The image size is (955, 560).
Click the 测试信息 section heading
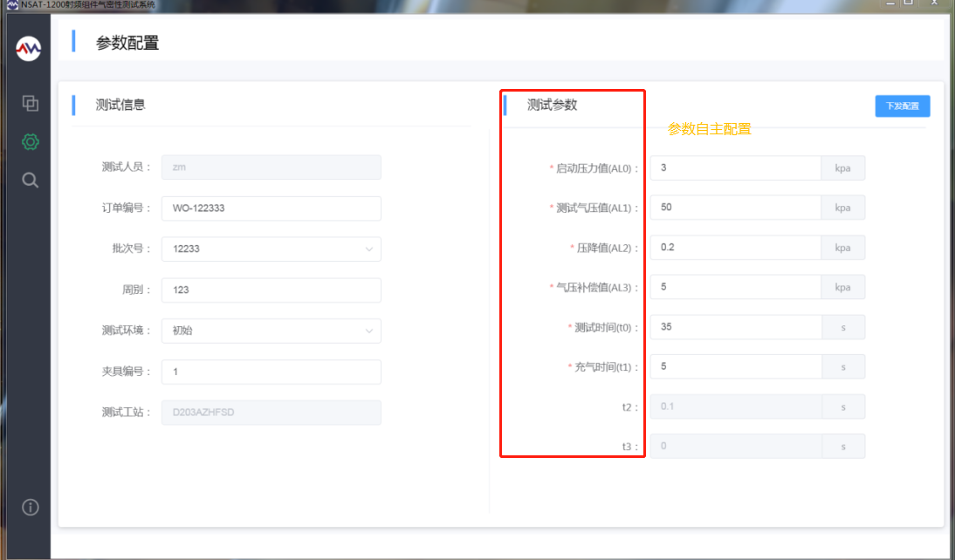coord(120,105)
